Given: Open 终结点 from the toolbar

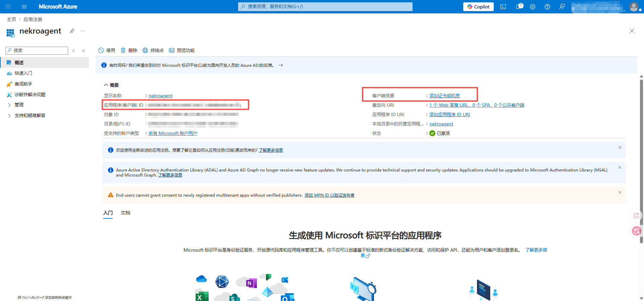Looking at the screenshot, I should click(x=153, y=50).
